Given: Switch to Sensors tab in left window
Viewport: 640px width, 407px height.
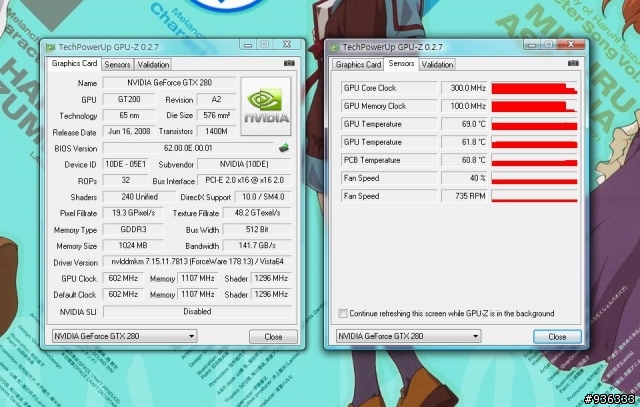Looking at the screenshot, I should 117,64.
